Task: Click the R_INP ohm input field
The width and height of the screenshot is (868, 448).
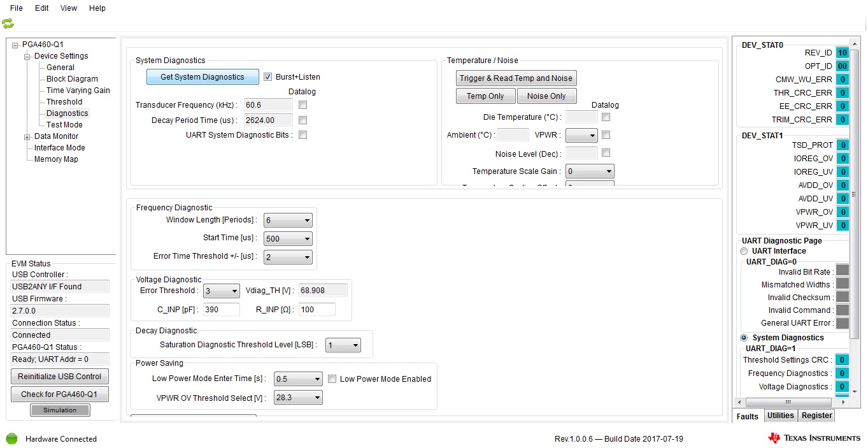Action: click(x=317, y=310)
